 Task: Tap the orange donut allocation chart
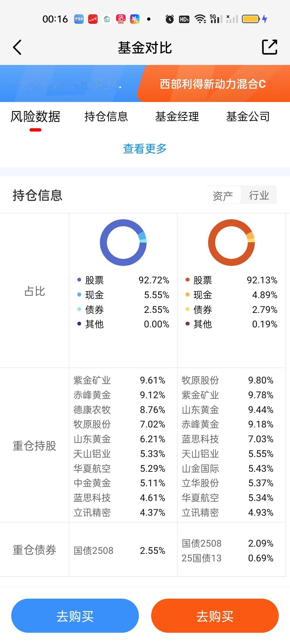[x=231, y=243]
